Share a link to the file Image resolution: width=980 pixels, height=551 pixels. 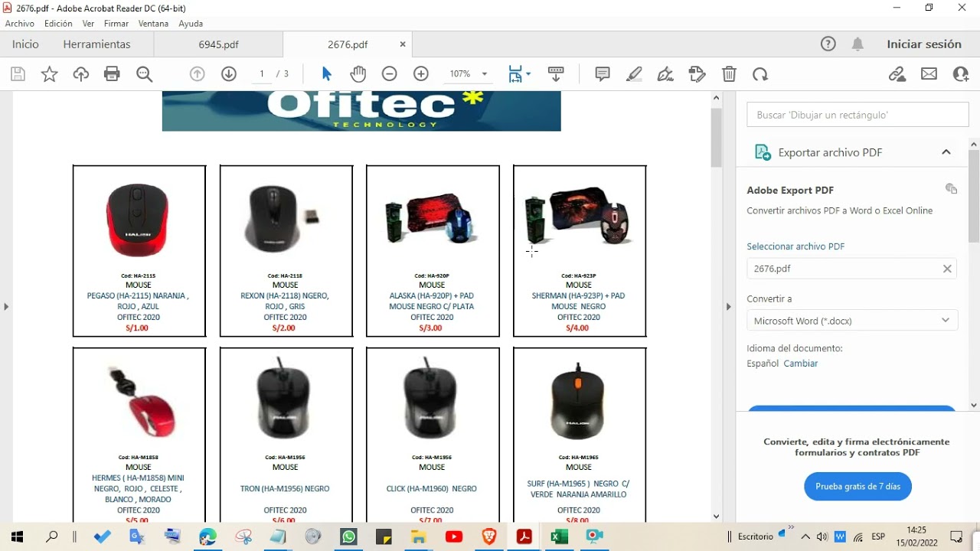point(897,74)
